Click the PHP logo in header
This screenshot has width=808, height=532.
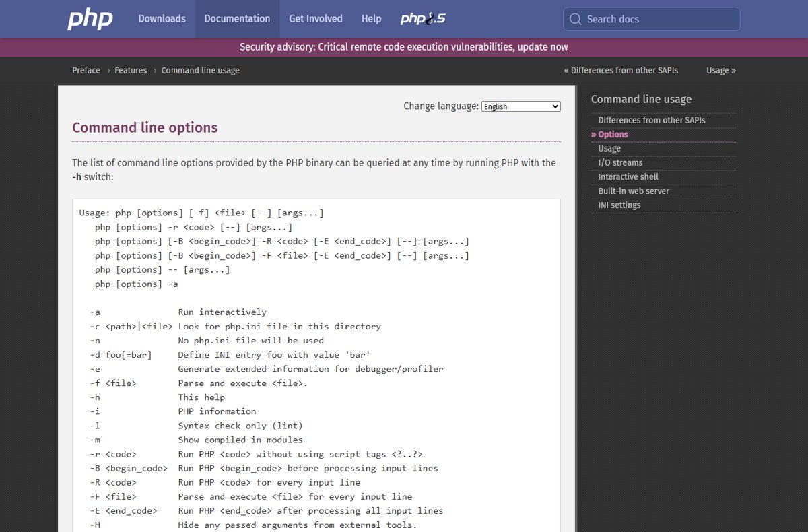tap(90, 19)
